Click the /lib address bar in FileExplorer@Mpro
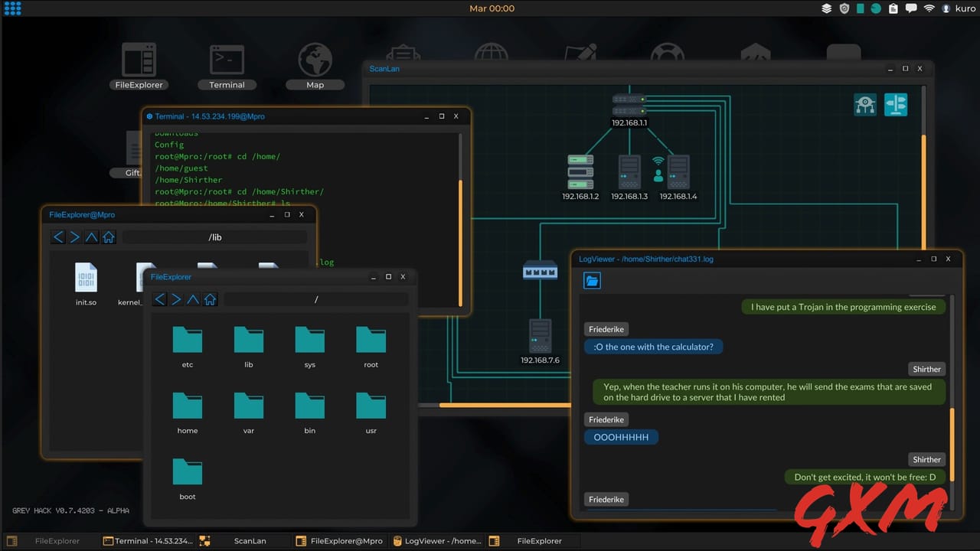980x551 pixels. point(214,237)
